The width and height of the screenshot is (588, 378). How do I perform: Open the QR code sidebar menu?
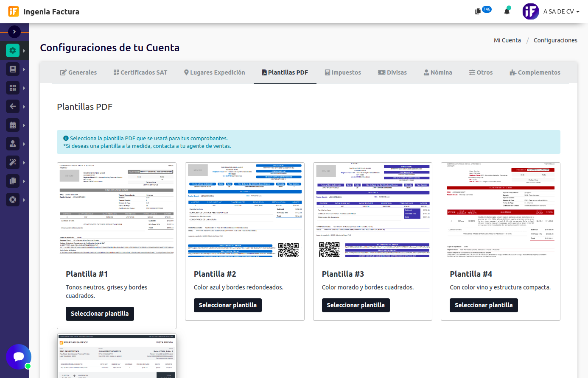tap(13, 88)
